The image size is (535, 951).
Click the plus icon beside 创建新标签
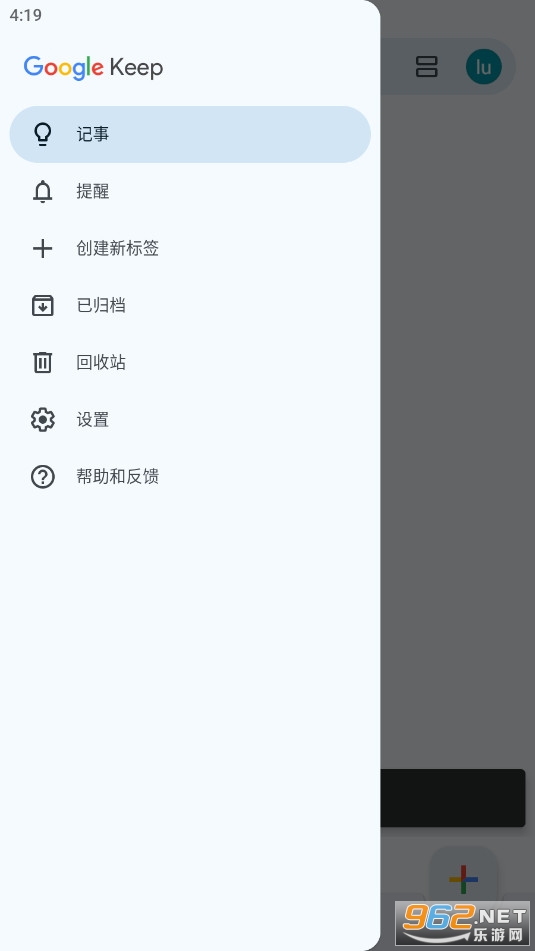(x=42, y=249)
